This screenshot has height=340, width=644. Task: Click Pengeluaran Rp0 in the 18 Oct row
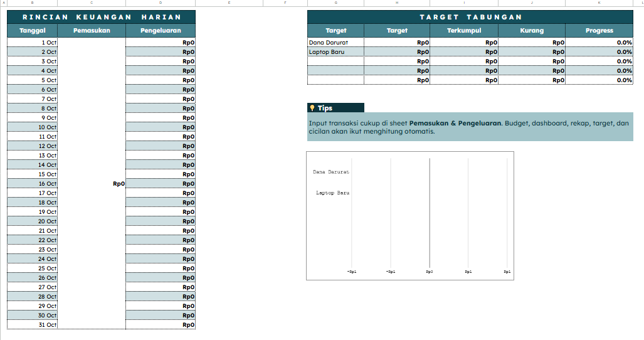click(161, 203)
